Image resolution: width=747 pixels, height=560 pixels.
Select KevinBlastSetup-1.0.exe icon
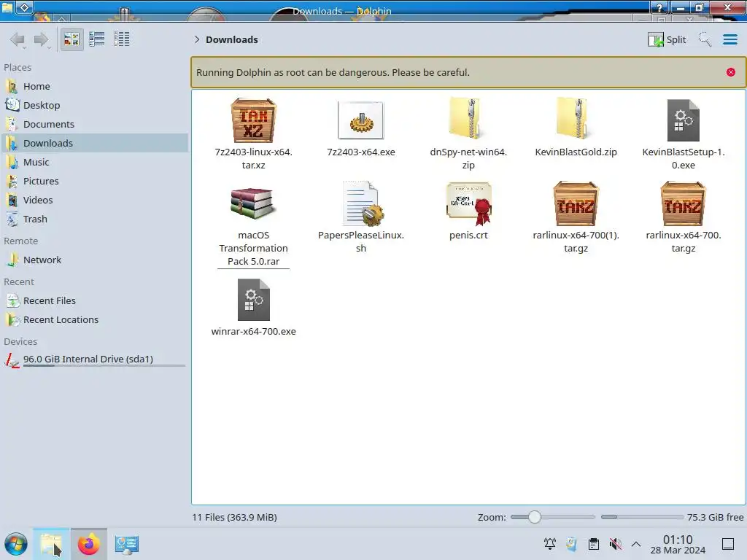click(x=683, y=120)
